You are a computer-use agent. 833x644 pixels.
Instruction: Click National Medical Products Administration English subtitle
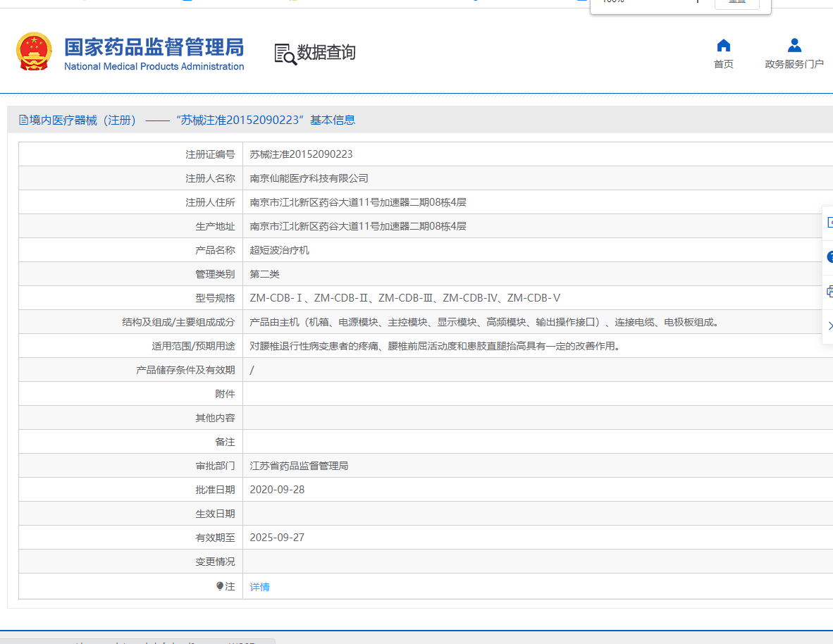154,66
